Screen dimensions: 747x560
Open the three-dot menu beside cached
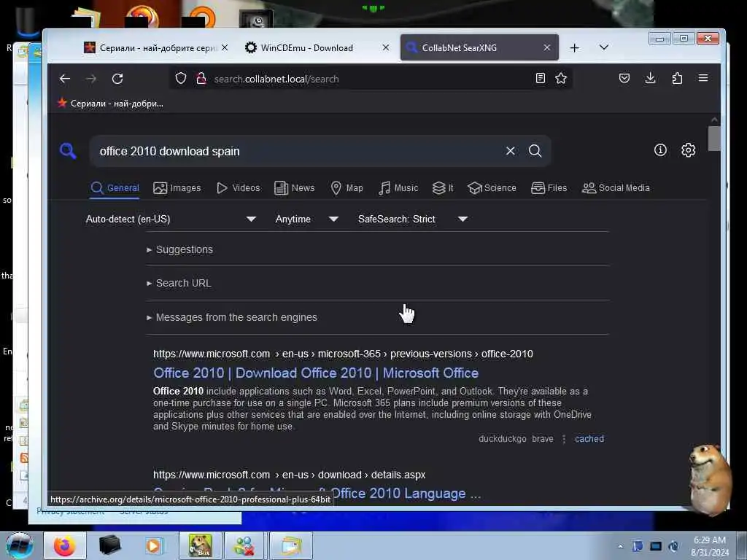coord(564,439)
